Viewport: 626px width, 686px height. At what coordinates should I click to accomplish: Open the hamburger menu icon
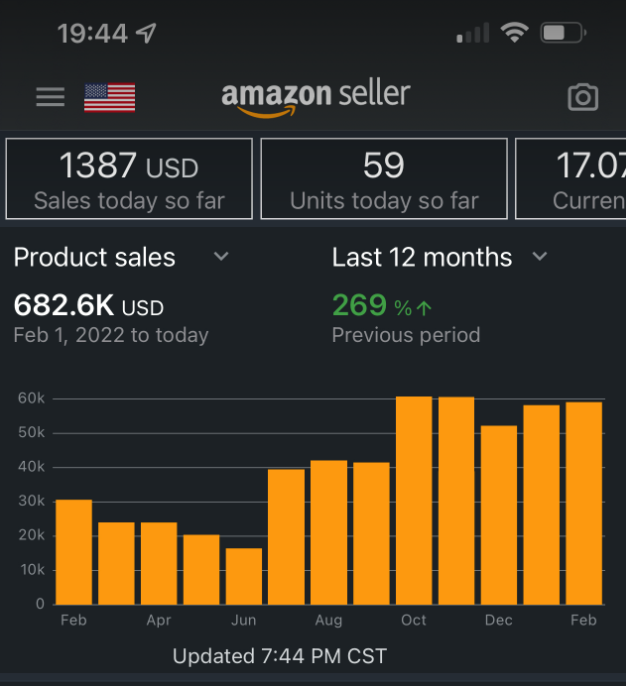click(50, 97)
